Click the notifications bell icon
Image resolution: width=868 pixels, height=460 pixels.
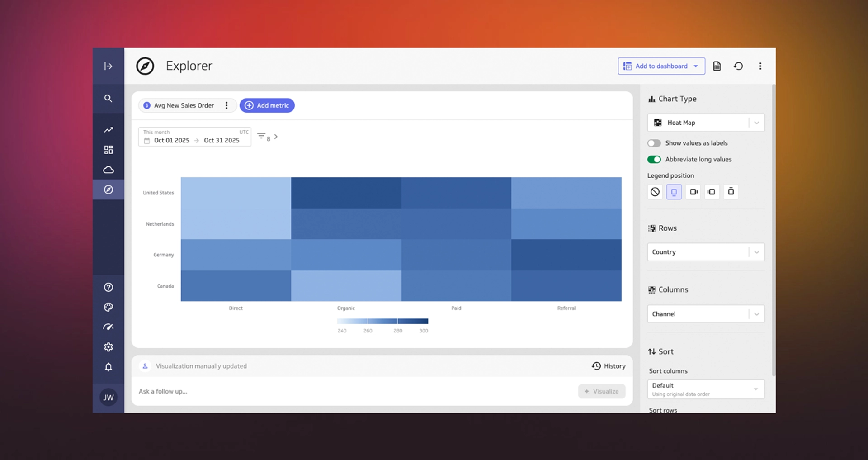(108, 367)
